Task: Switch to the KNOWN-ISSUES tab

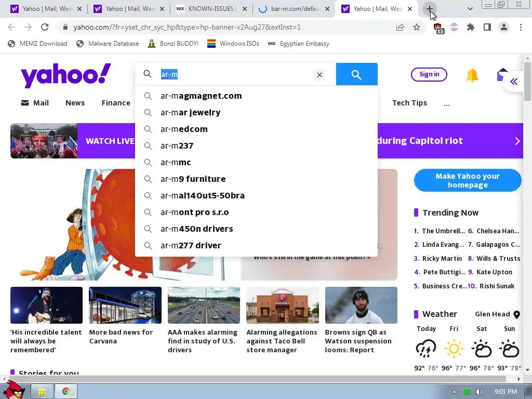Action: 211,9
